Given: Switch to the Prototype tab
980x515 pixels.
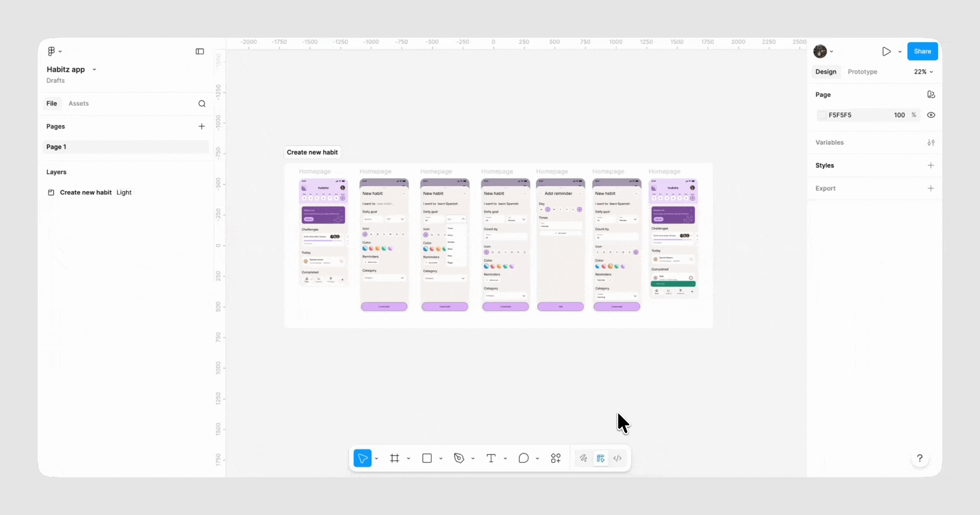Looking at the screenshot, I should pos(862,72).
